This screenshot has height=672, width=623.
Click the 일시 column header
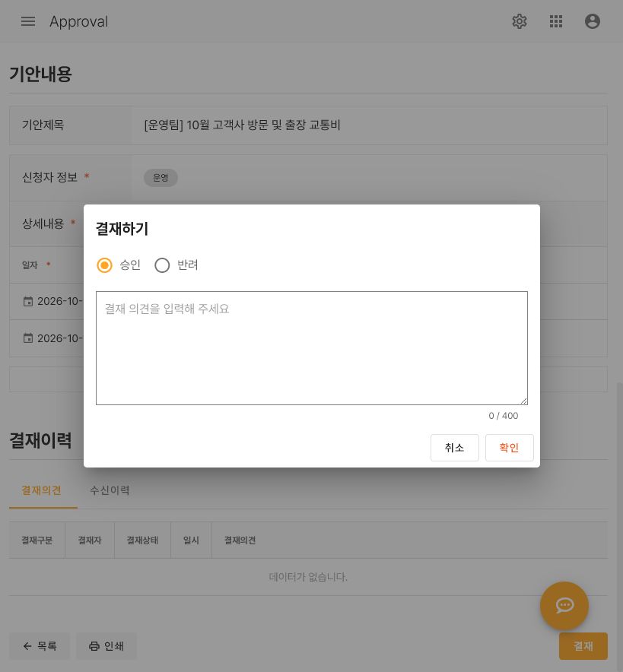click(x=191, y=540)
